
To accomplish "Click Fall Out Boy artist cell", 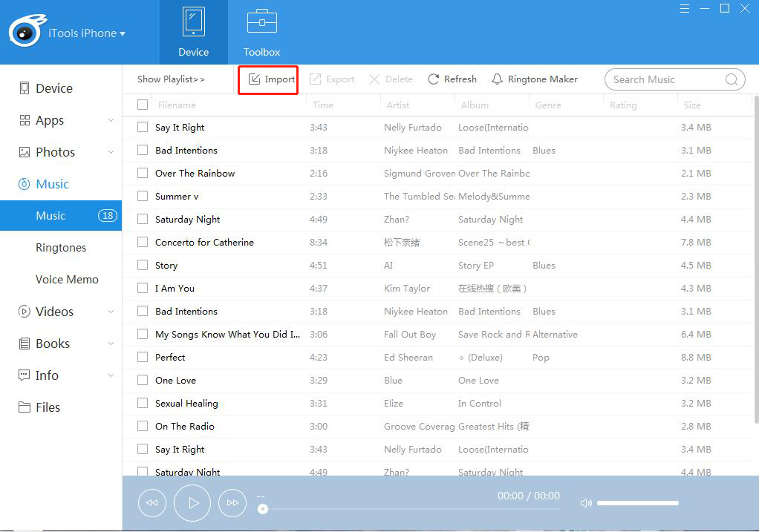I will click(x=410, y=334).
